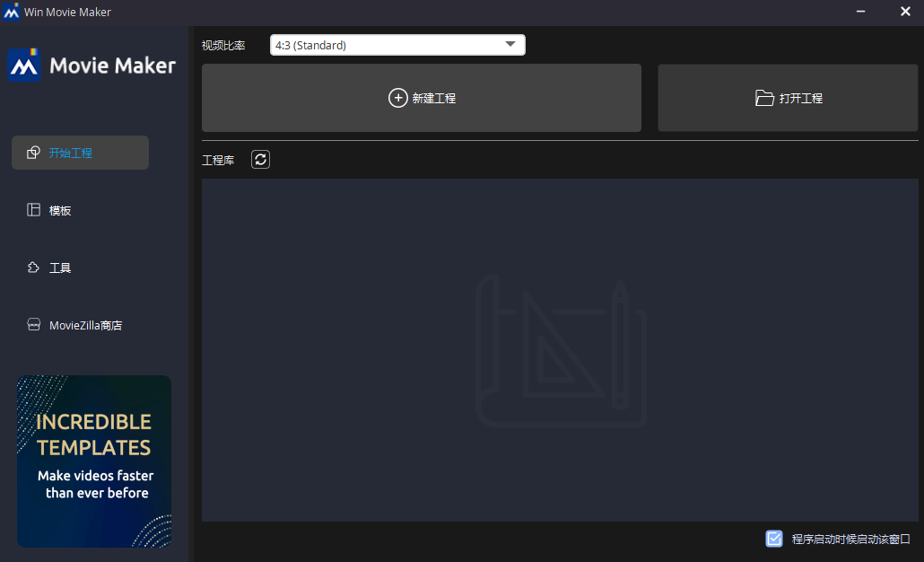
Task: Click the 视频比率 label
Action: (x=223, y=46)
